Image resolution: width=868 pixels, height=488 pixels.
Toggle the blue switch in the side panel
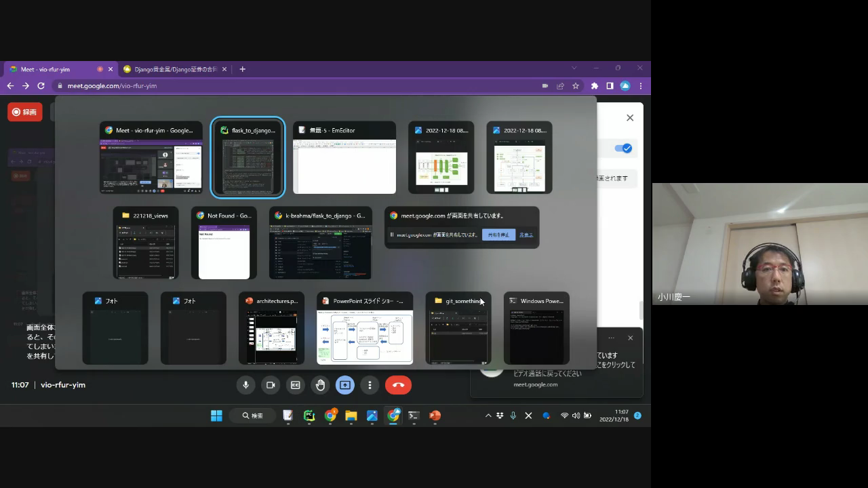623,148
